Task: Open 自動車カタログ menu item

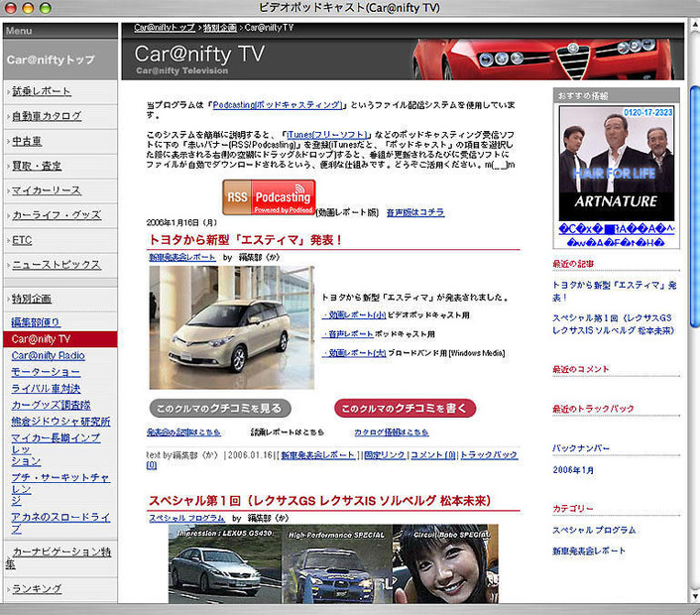Action: pos(47,116)
